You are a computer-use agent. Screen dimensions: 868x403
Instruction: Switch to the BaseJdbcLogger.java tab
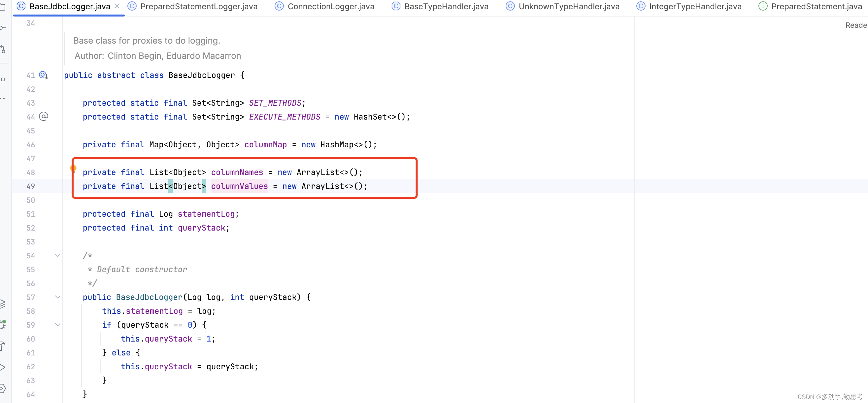click(70, 6)
